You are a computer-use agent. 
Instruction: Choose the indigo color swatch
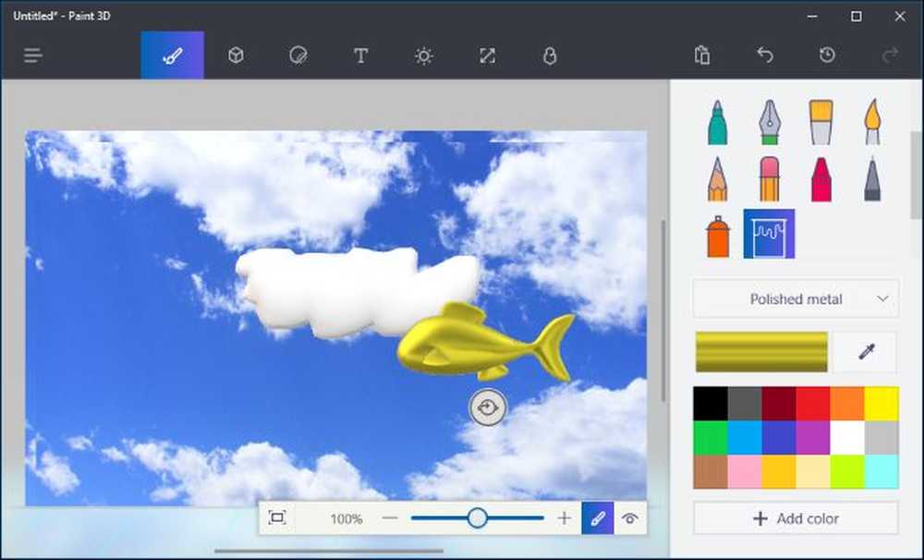778,438
